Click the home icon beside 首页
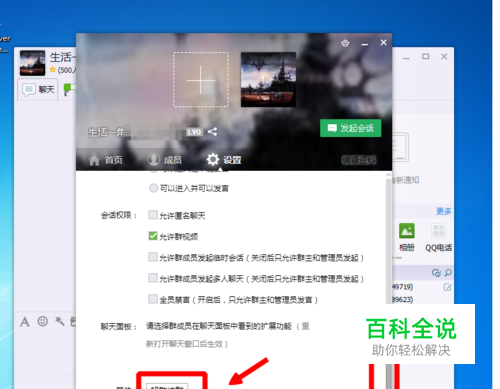This screenshot has width=500, height=389. [x=94, y=160]
